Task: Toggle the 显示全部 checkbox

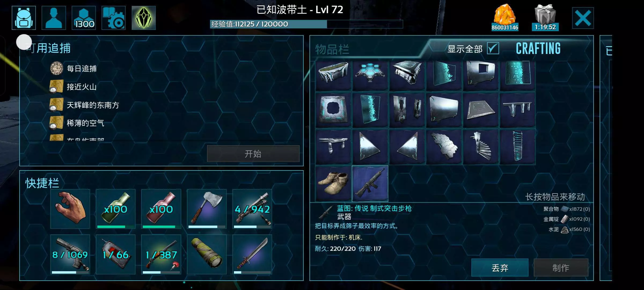Action: [493, 49]
